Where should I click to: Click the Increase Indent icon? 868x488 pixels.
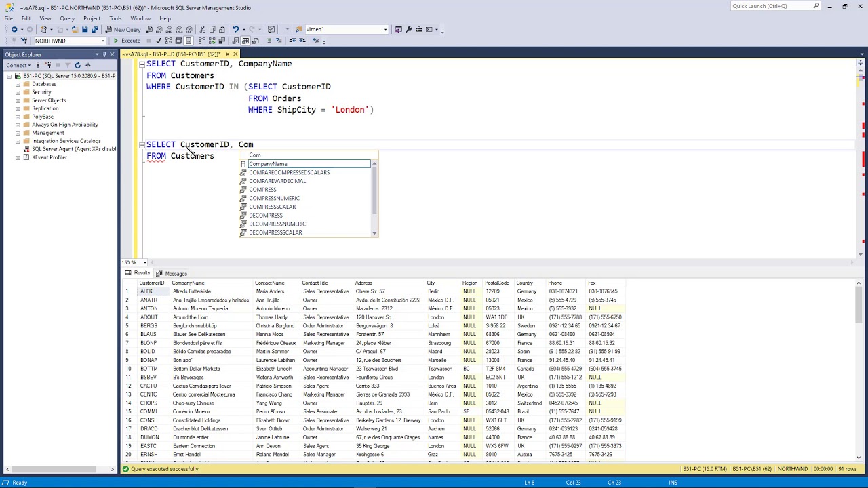tap(302, 41)
